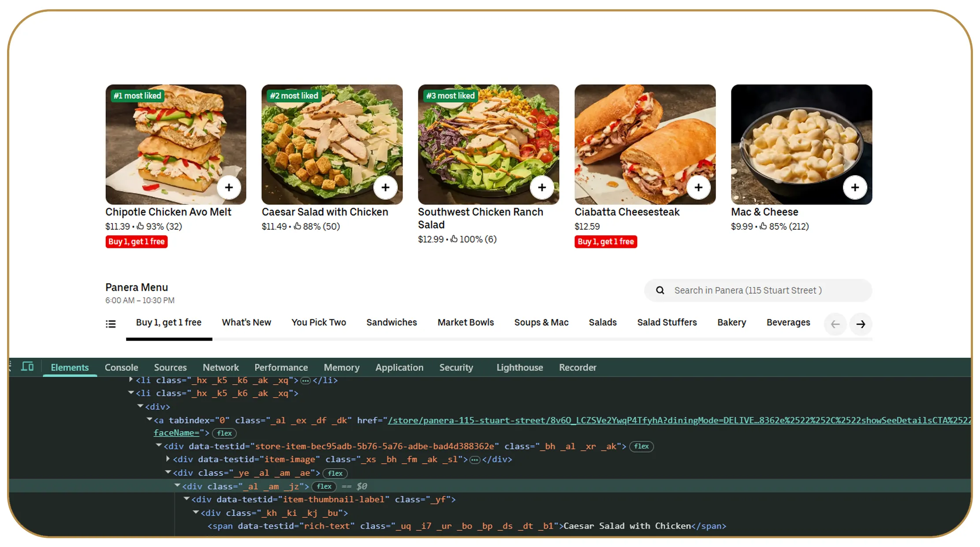Open the Sources panel tab
This screenshot has width=980, height=547.
[x=170, y=367]
